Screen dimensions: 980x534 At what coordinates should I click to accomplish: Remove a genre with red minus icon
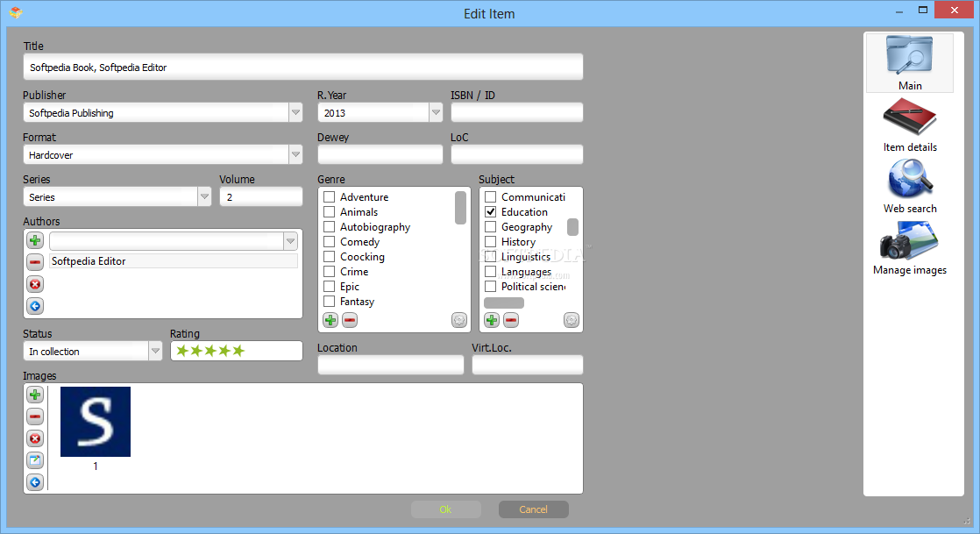(x=350, y=320)
